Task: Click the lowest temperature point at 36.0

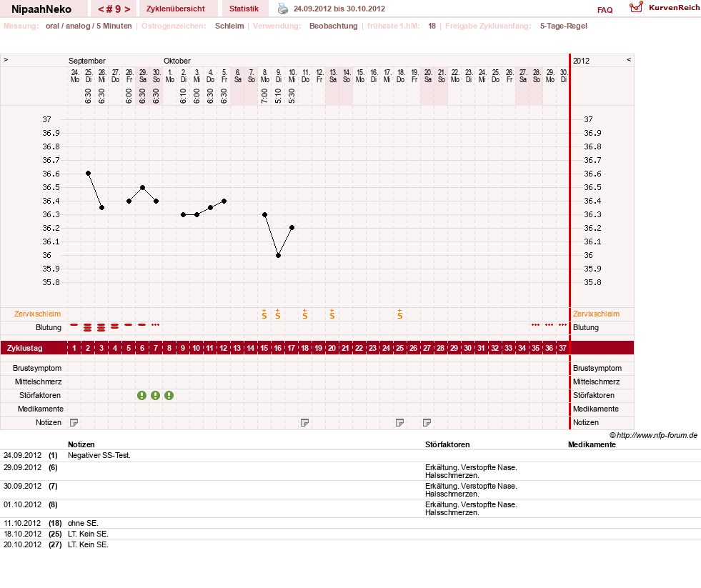Action: click(x=278, y=255)
